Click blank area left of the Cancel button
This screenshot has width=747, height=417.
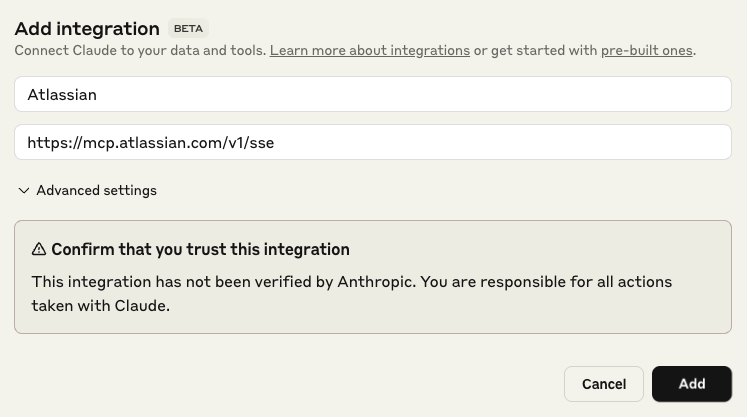click(286, 384)
